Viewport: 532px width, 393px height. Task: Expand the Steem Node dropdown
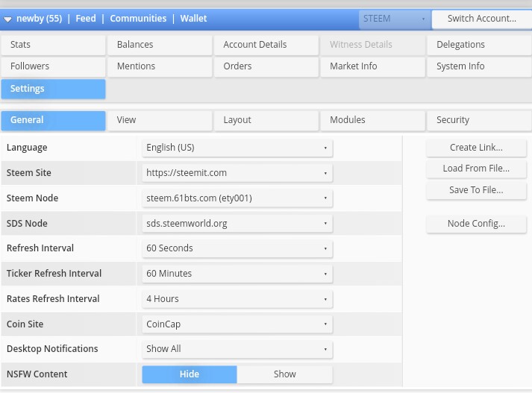(237, 198)
